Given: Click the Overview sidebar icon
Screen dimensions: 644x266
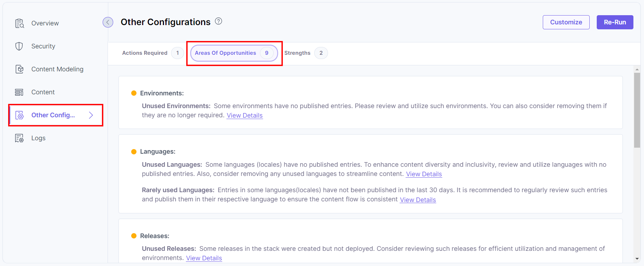Looking at the screenshot, I should (x=19, y=23).
